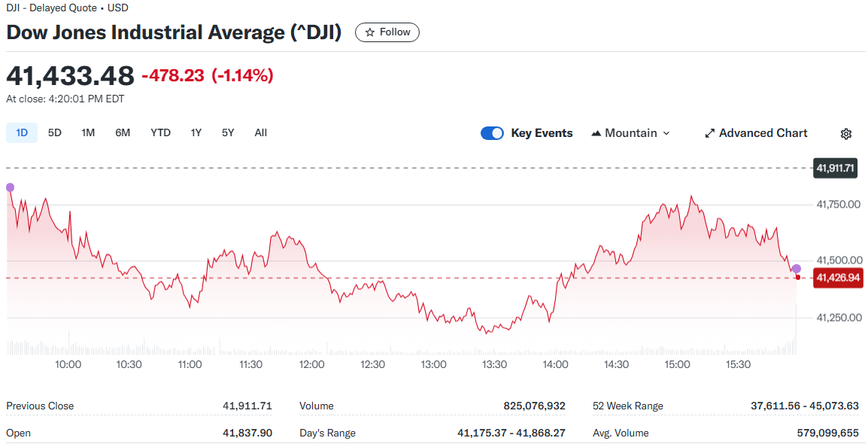Switch to the 5D time range
Image resolution: width=868 pixels, height=444 pixels.
click(x=54, y=133)
